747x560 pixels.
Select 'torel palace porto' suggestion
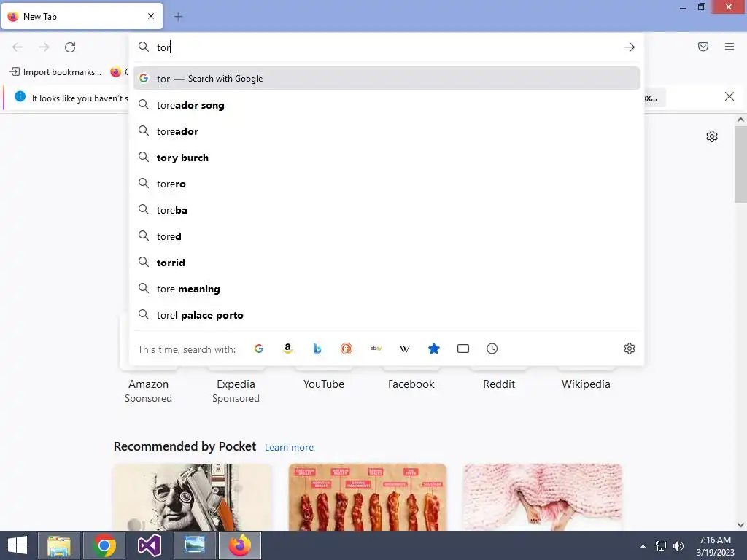[387, 315]
